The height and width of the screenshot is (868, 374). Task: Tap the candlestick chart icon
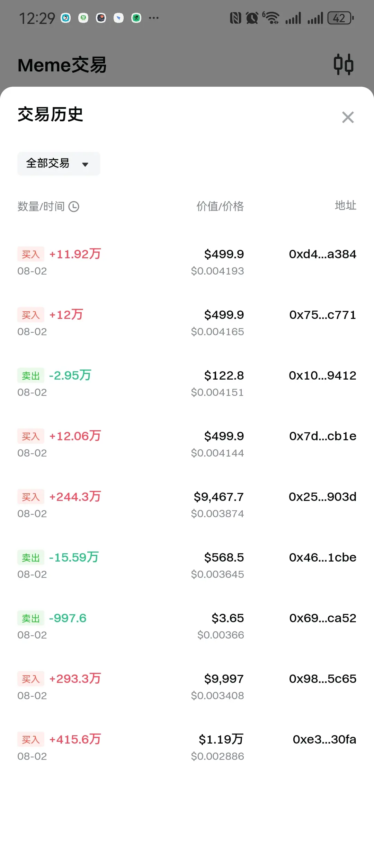343,64
